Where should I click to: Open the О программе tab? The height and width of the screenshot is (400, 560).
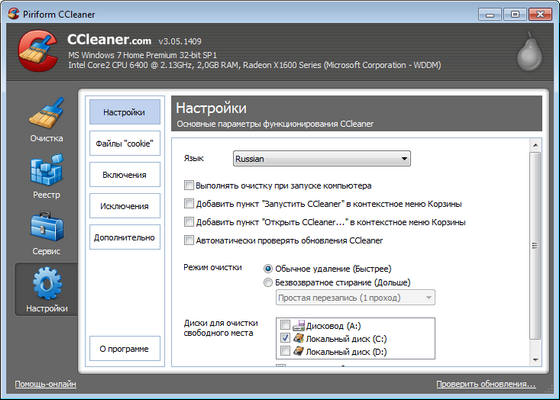pos(125,349)
